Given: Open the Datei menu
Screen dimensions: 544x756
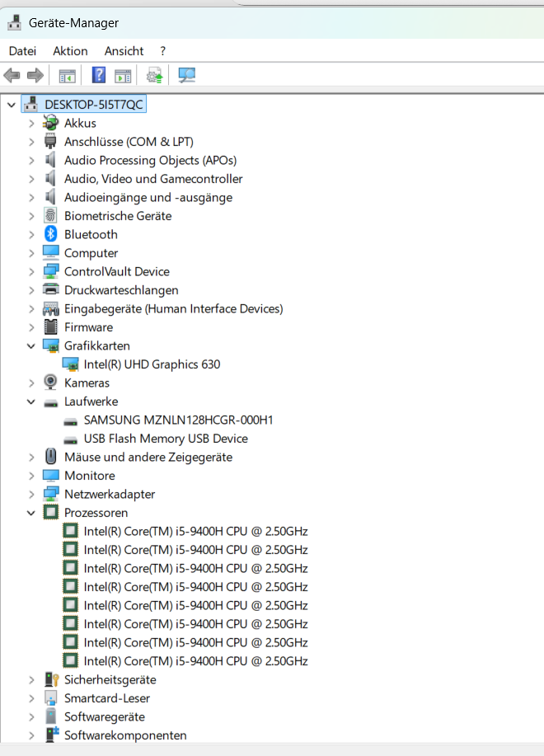Looking at the screenshot, I should pyautogui.click(x=22, y=51).
